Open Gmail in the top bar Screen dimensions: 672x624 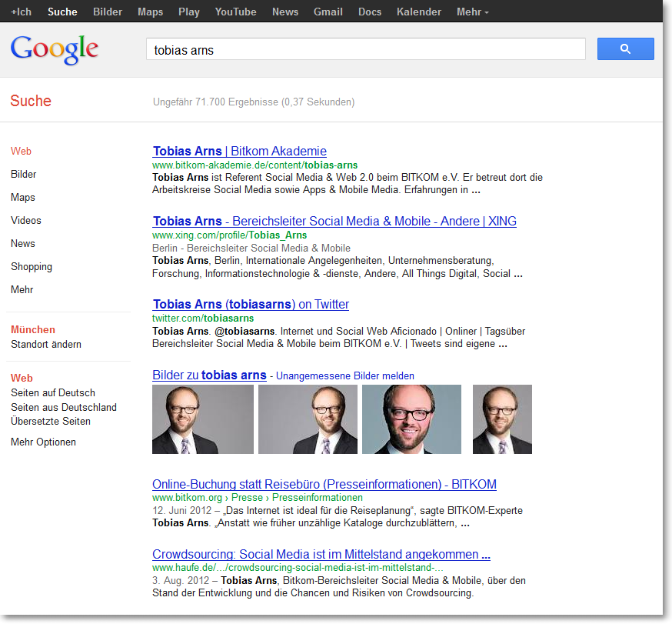pyautogui.click(x=328, y=12)
